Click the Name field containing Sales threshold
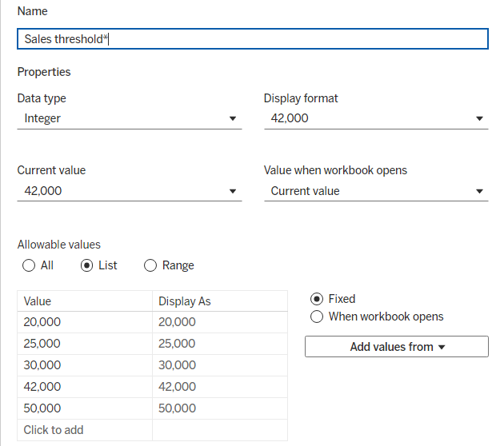Screen dimensions: 504x446 pos(252,39)
